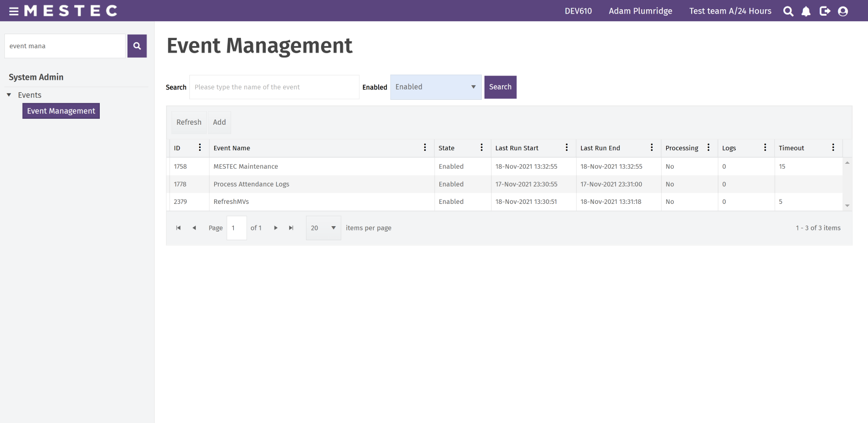Open Logs column options menu
This screenshot has height=423, width=868.
tap(765, 148)
